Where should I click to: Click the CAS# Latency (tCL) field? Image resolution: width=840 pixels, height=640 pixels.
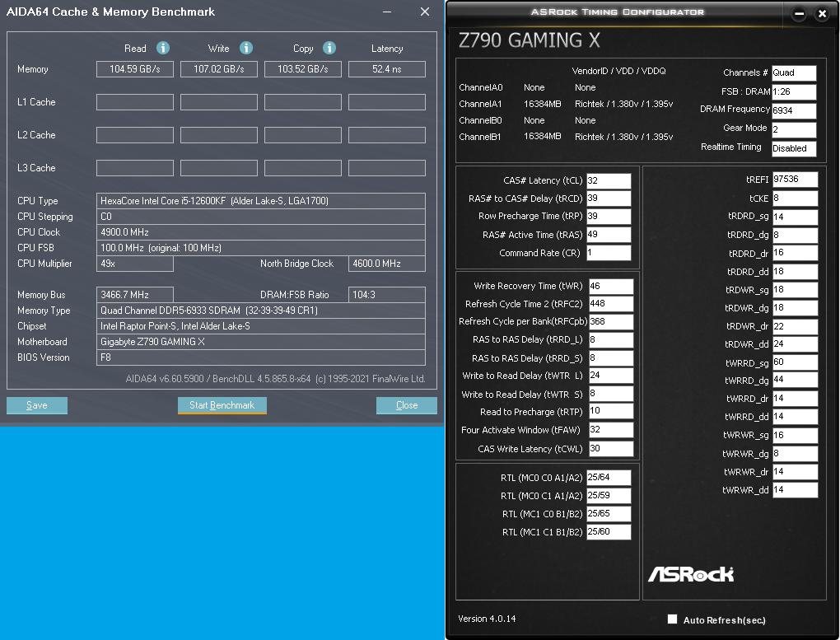point(609,180)
